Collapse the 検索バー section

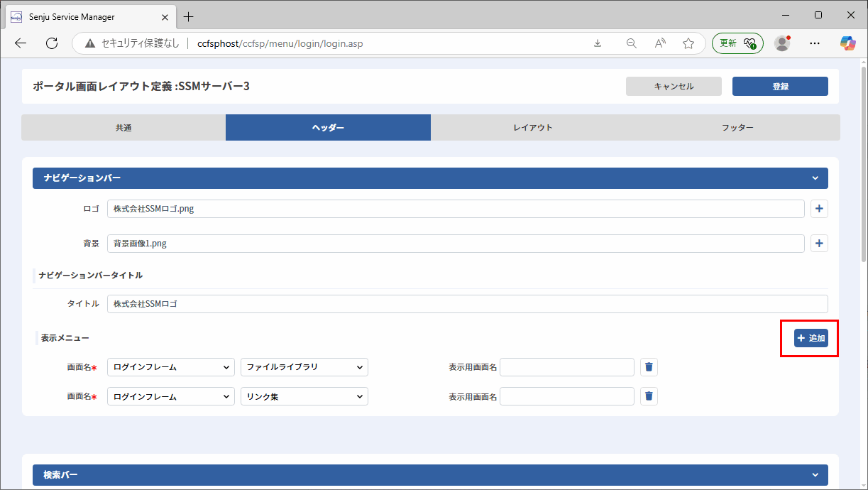point(816,475)
